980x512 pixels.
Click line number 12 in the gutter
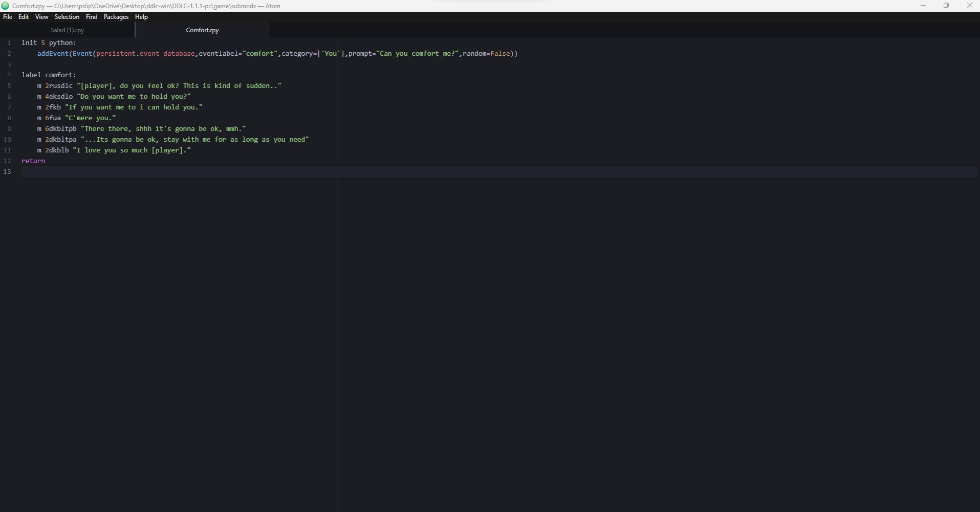7,161
